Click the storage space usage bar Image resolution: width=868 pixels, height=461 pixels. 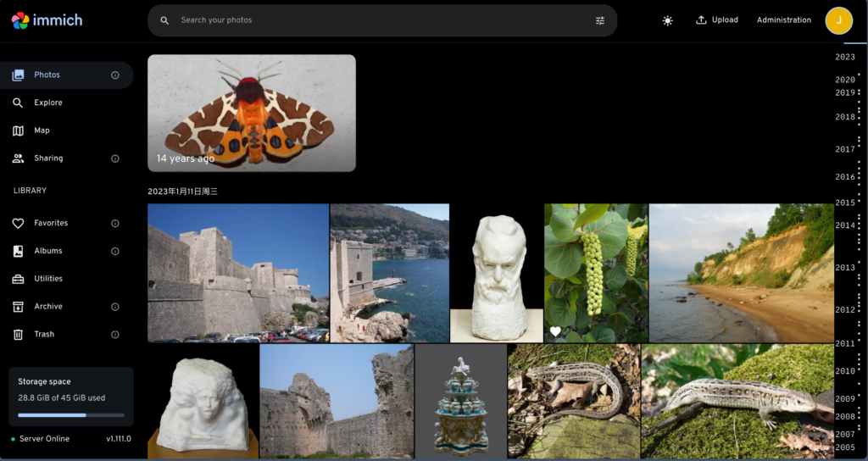click(x=71, y=415)
